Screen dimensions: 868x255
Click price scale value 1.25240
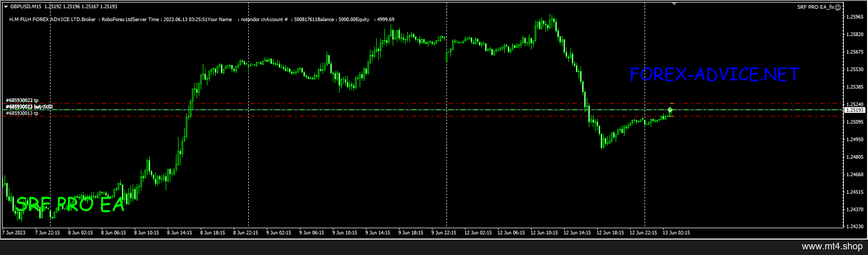855,105
